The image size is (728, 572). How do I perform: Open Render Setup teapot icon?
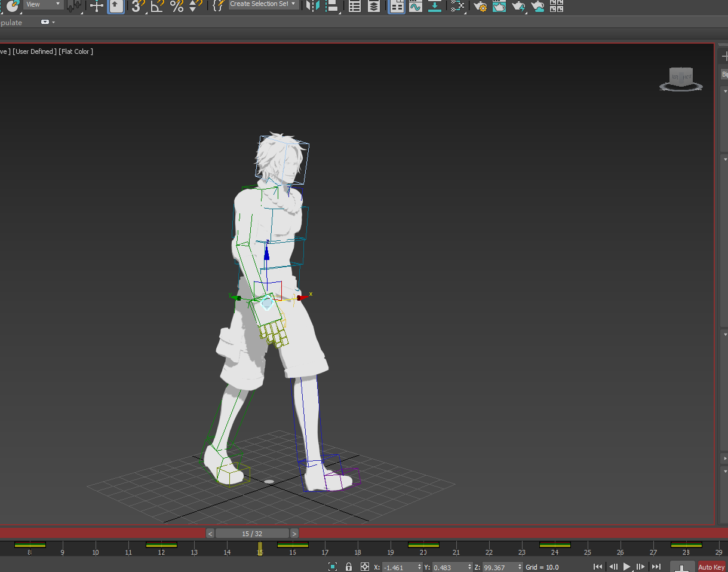click(480, 6)
